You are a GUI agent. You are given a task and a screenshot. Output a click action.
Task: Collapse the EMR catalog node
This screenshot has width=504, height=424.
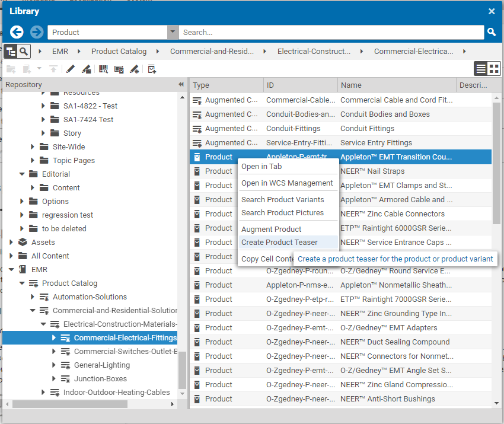pos(11,269)
